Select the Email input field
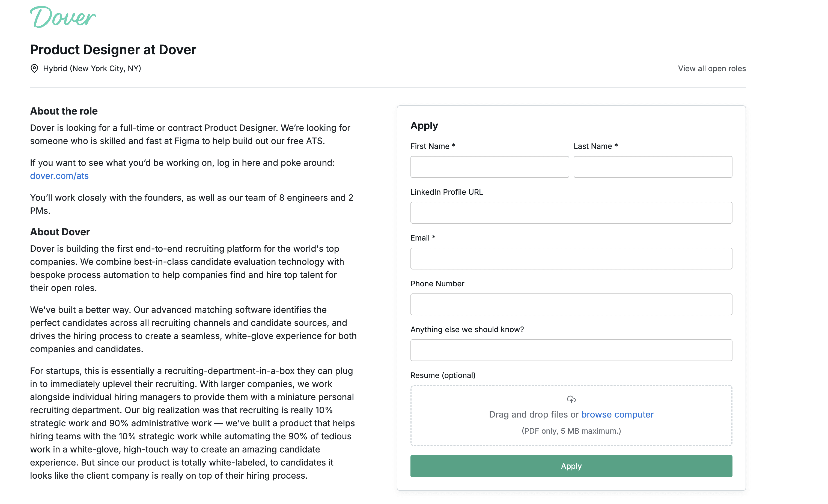The width and height of the screenshot is (828, 504). pyautogui.click(x=571, y=259)
